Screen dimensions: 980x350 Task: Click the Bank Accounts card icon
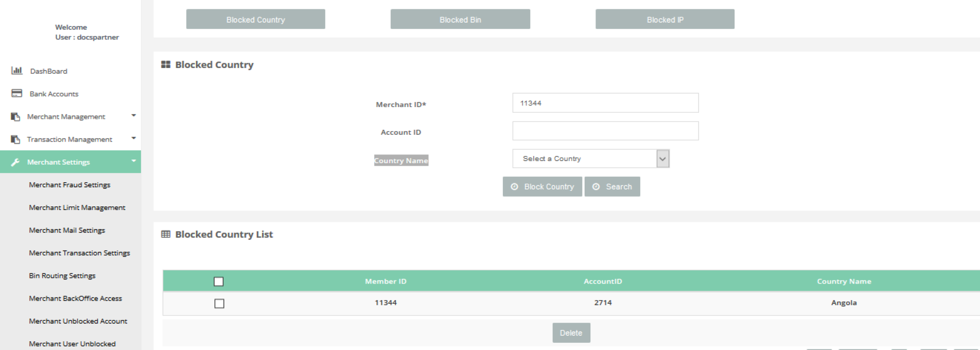tap(17, 93)
